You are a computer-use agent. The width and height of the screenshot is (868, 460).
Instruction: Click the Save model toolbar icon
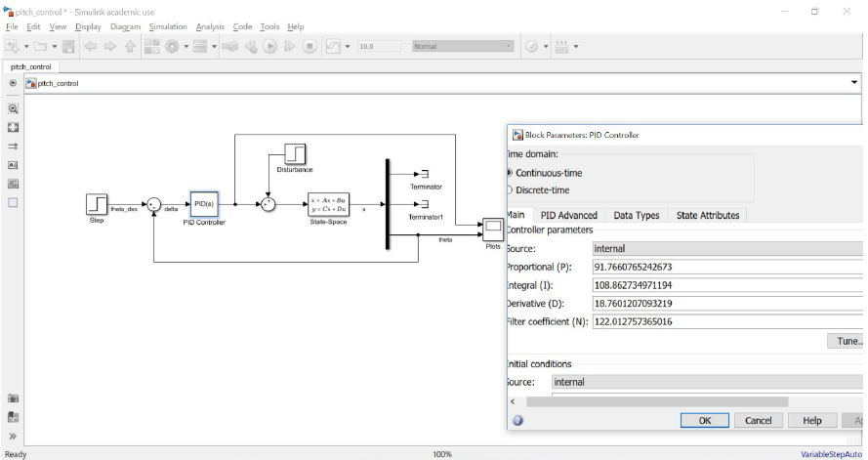point(66,47)
